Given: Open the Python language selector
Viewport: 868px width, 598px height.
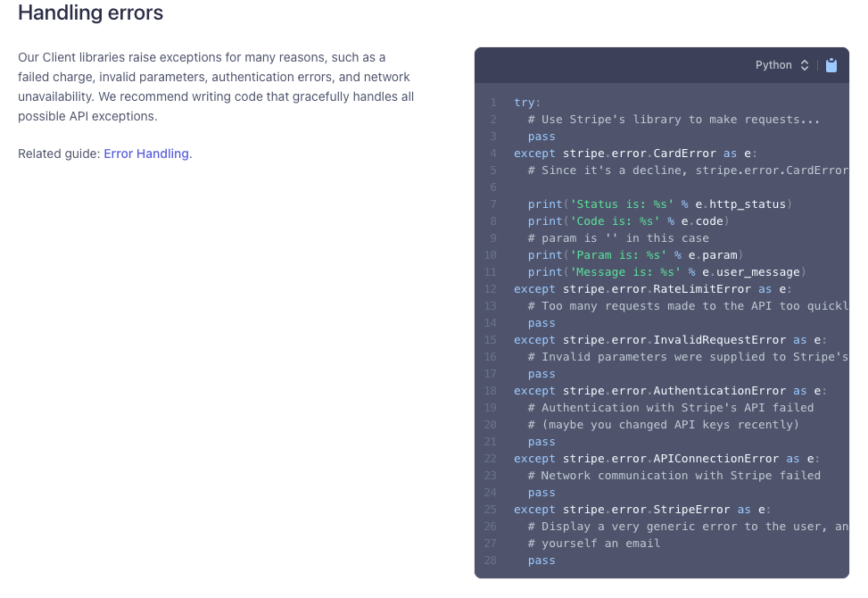Looking at the screenshot, I should tap(781, 65).
